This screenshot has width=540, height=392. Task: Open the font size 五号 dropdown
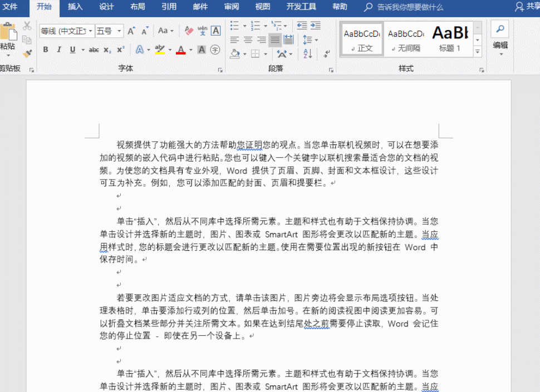(119, 31)
